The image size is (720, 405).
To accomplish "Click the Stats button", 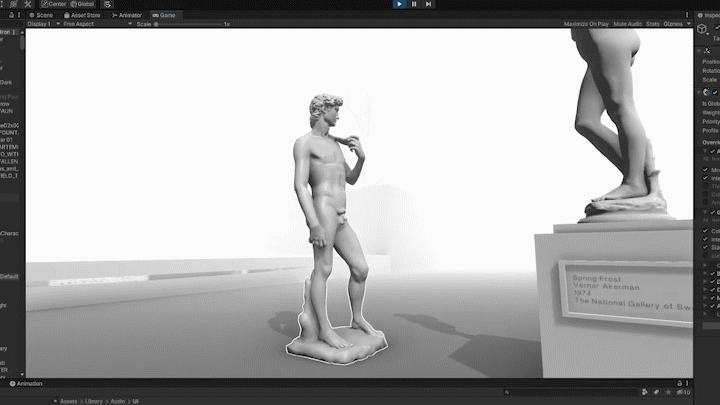I will (x=652, y=24).
